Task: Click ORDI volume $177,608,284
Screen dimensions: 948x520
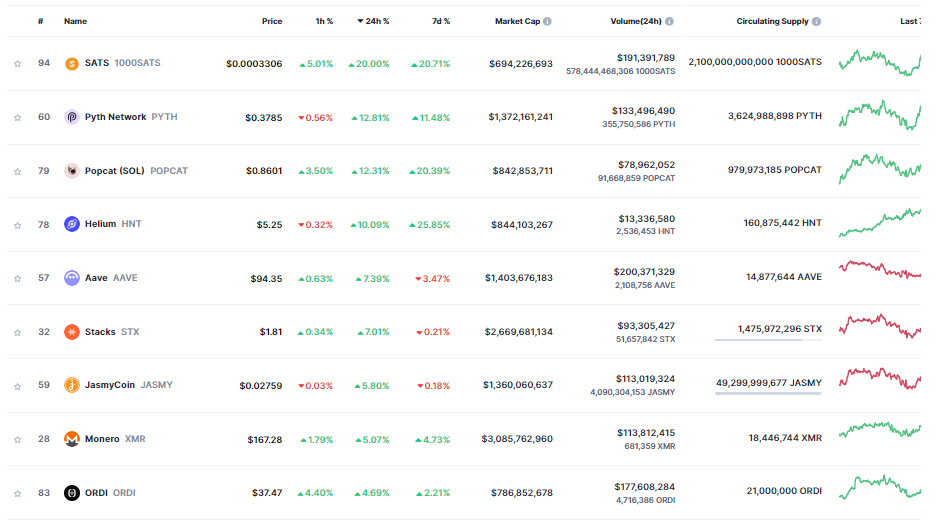Action: pos(644,487)
